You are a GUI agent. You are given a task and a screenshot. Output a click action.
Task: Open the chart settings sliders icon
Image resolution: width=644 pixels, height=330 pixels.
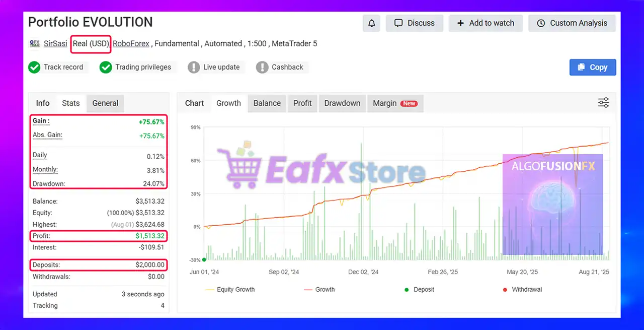604,103
